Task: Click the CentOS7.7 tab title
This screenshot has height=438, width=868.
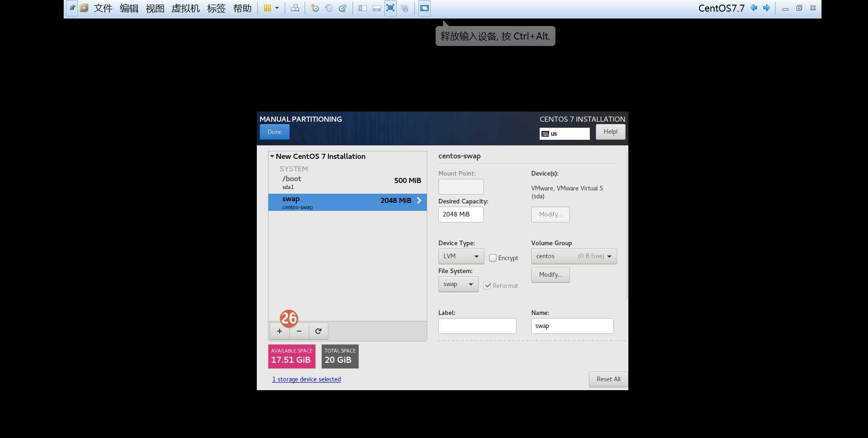Action: point(721,8)
